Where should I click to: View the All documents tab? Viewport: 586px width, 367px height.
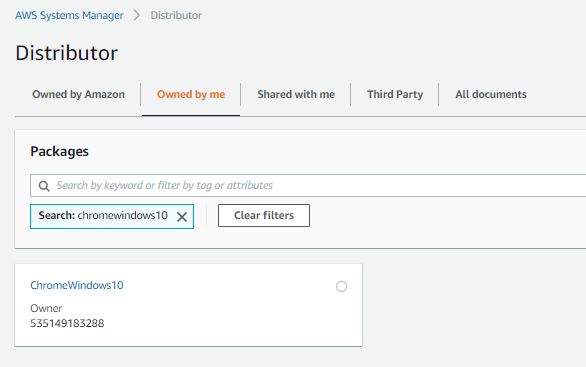[491, 95]
